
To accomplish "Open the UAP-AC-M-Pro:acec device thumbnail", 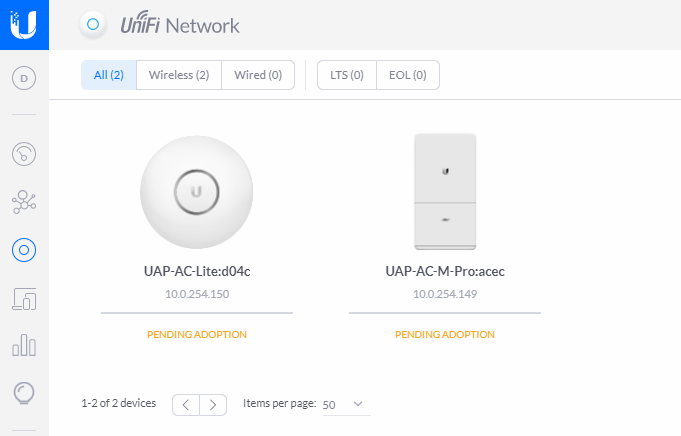I will pos(445,192).
